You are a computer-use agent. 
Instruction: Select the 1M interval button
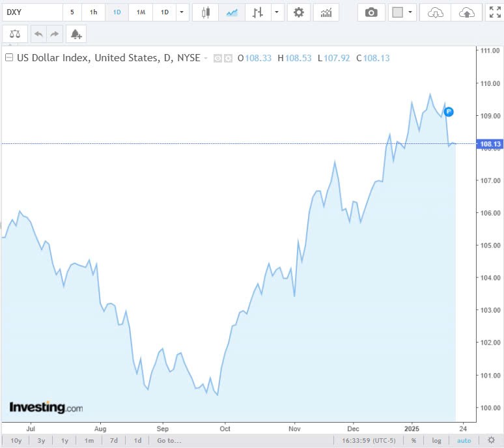click(141, 12)
